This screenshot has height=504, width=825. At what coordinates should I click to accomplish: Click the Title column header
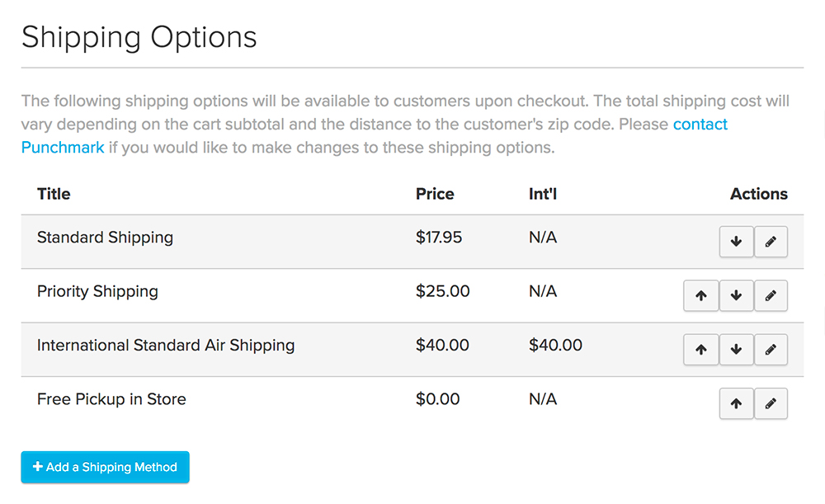(54, 194)
